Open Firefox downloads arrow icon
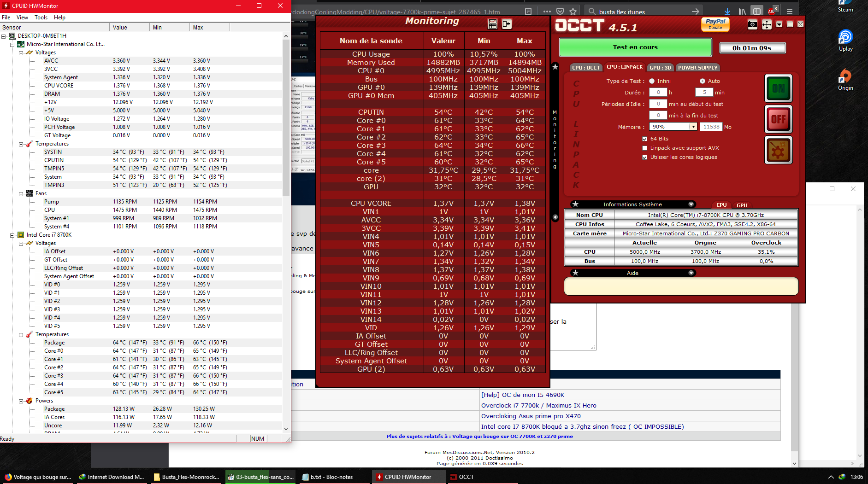 coord(727,12)
